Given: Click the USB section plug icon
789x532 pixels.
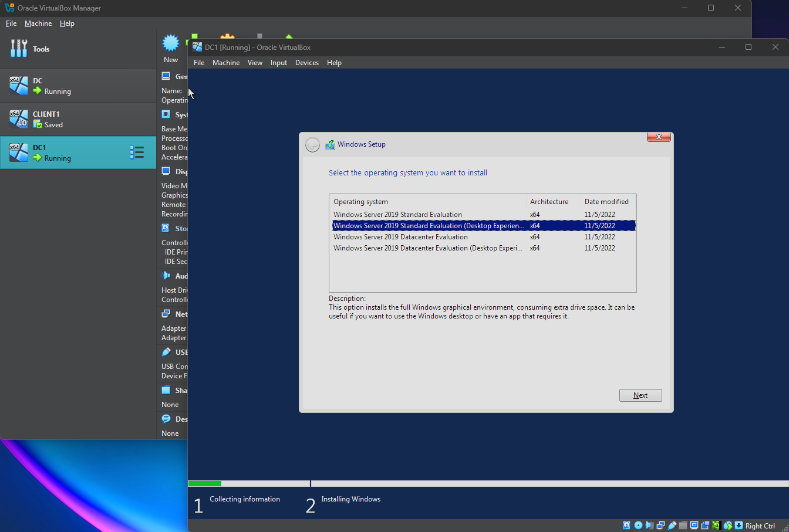Looking at the screenshot, I should coord(166,352).
